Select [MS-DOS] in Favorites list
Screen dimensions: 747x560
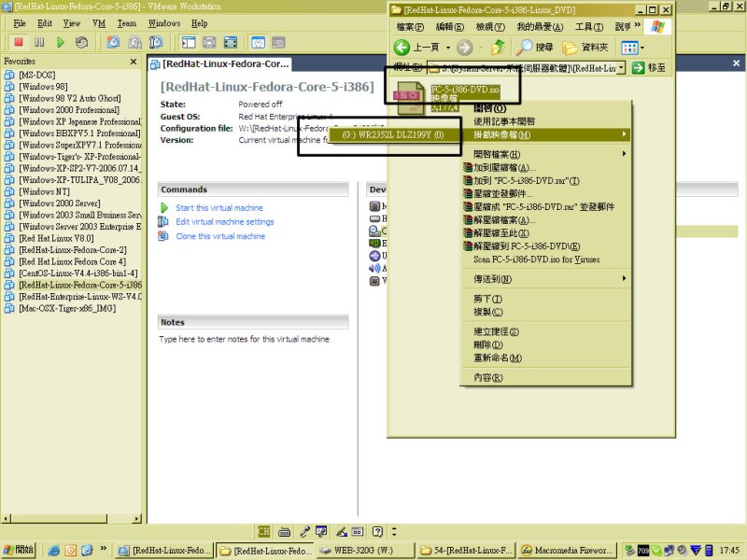point(37,75)
